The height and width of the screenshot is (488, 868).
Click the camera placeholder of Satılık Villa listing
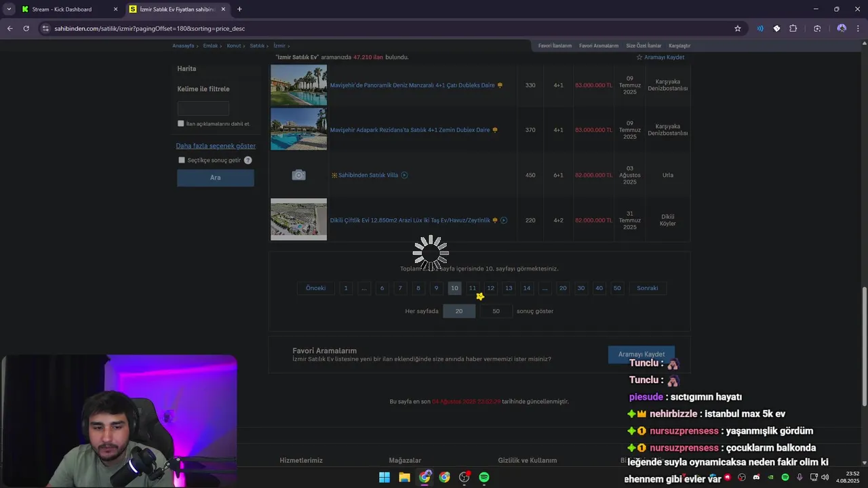[x=298, y=175]
